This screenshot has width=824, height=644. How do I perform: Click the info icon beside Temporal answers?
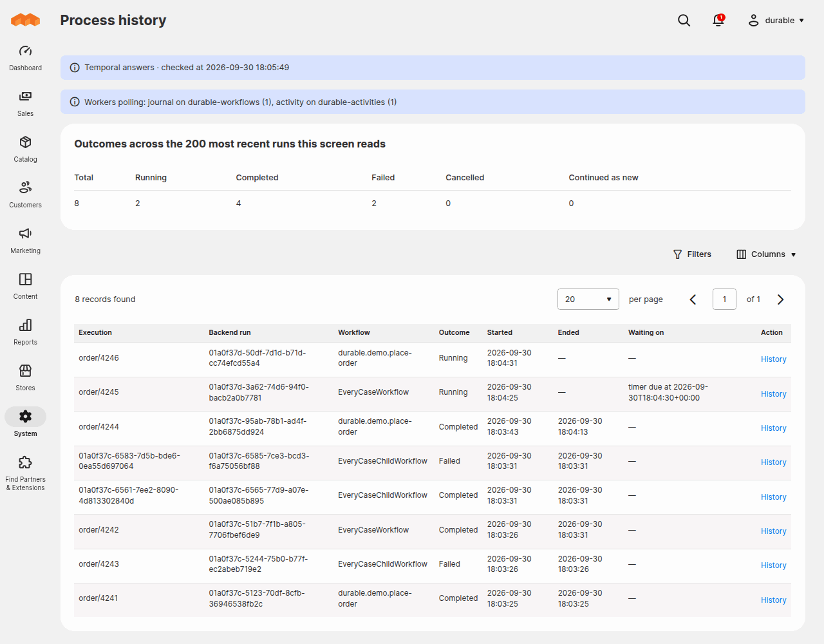click(75, 68)
